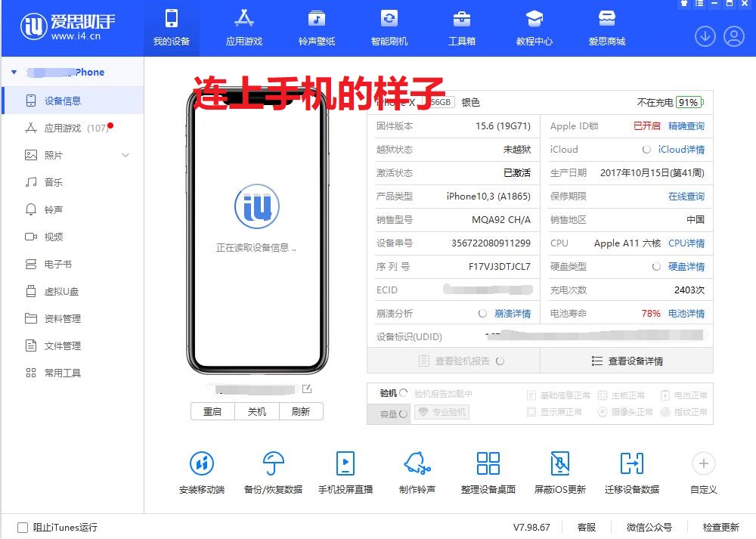Open 制作铃声 bell icon
The image size is (756, 539).
pos(417,464)
